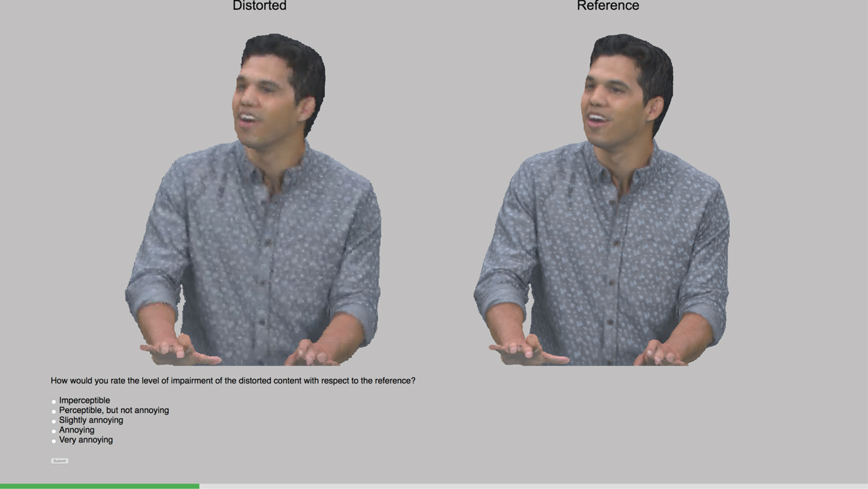
Task: Click the impairment rating question text
Action: click(x=232, y=380)
